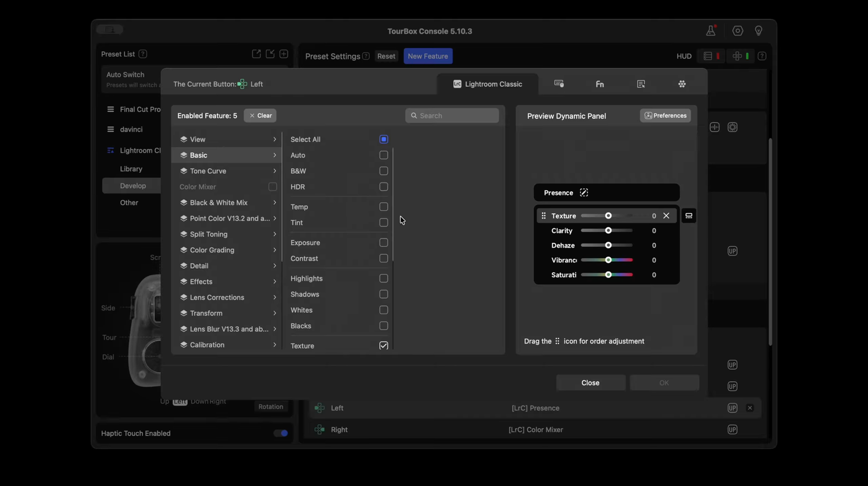The image size is (868, 486).
Task: Enable the HDR checkbox
Action: pyautogui.click(x=384, y=187)
